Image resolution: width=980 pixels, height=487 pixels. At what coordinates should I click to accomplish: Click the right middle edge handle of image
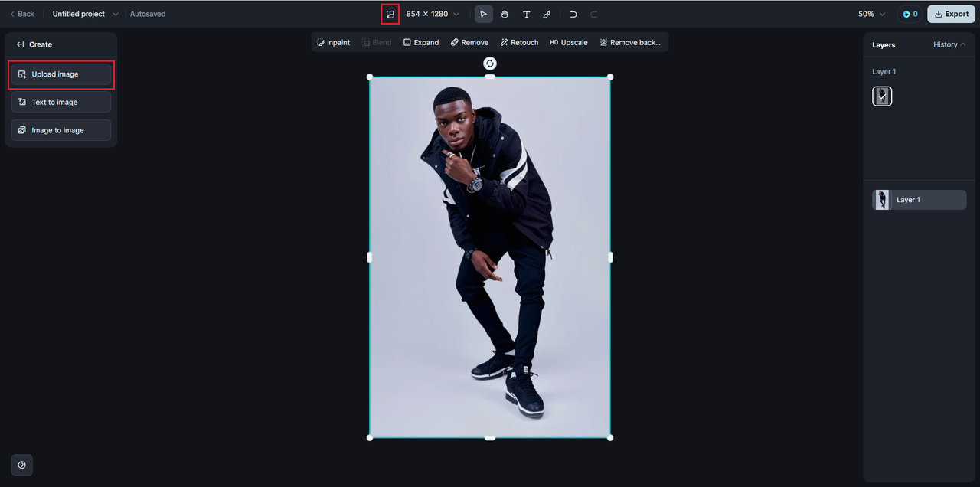(610, 257)
